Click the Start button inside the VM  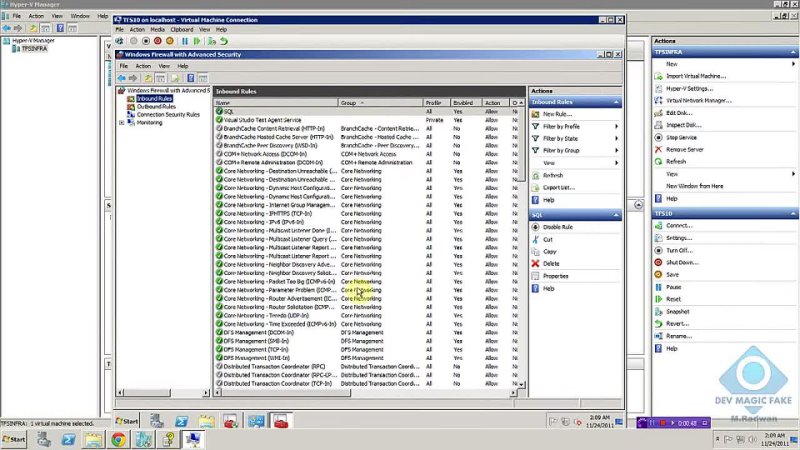coord(127,421)
